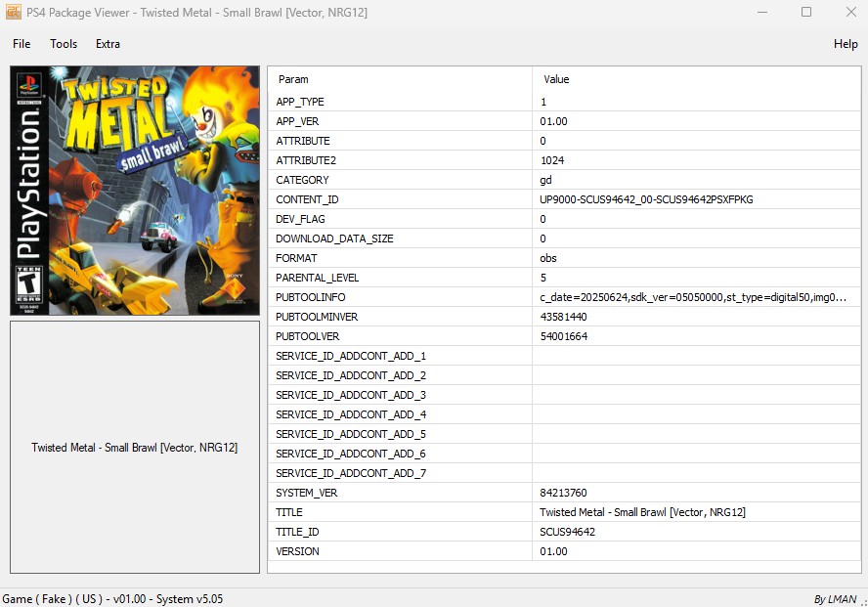Open the Help menu

846,44
